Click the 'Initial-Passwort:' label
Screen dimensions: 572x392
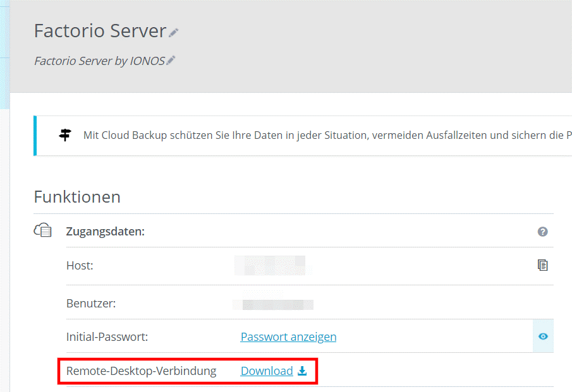click(x=107, y=337)
